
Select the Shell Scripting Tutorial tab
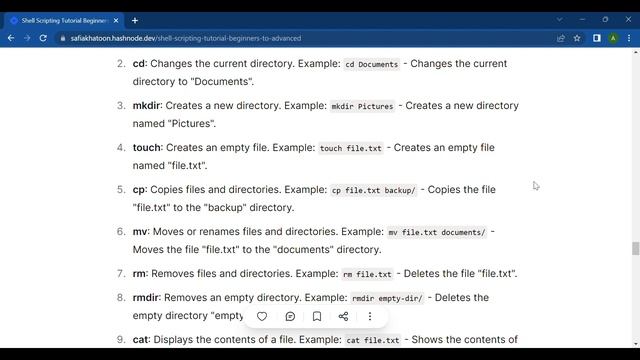click(x=63, y=20)
